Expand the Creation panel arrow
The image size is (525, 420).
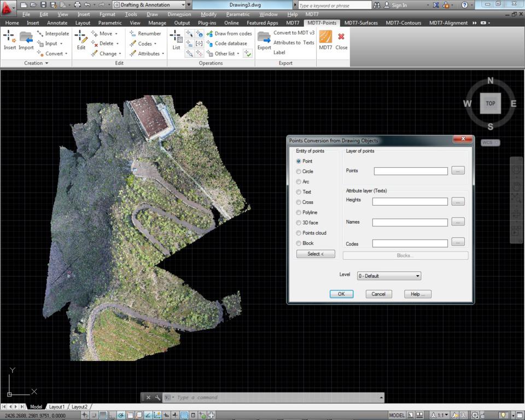coord(47,63)
